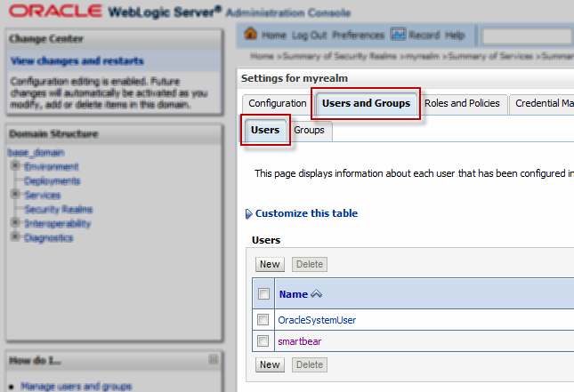Click the bottom New button below table

270,364
